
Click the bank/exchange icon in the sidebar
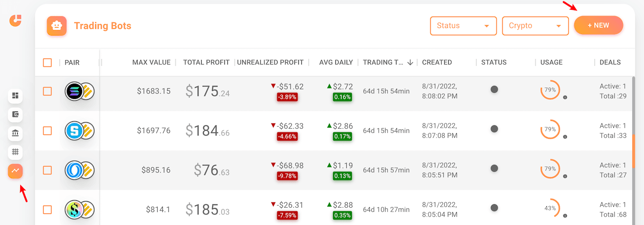coord(15,133)
